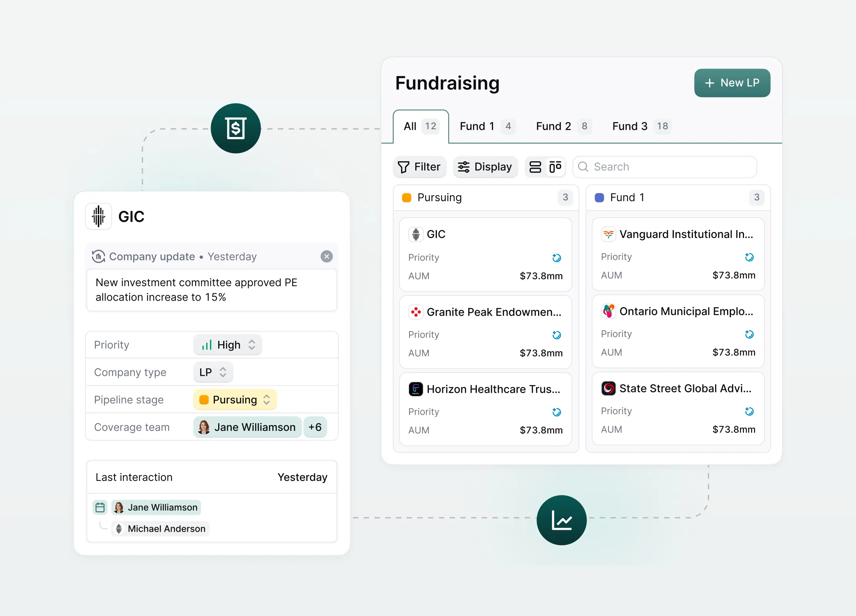The image size is (856, 616).
Task: Open Michael Anderson in Last interaction
Action: click(160, 529)
